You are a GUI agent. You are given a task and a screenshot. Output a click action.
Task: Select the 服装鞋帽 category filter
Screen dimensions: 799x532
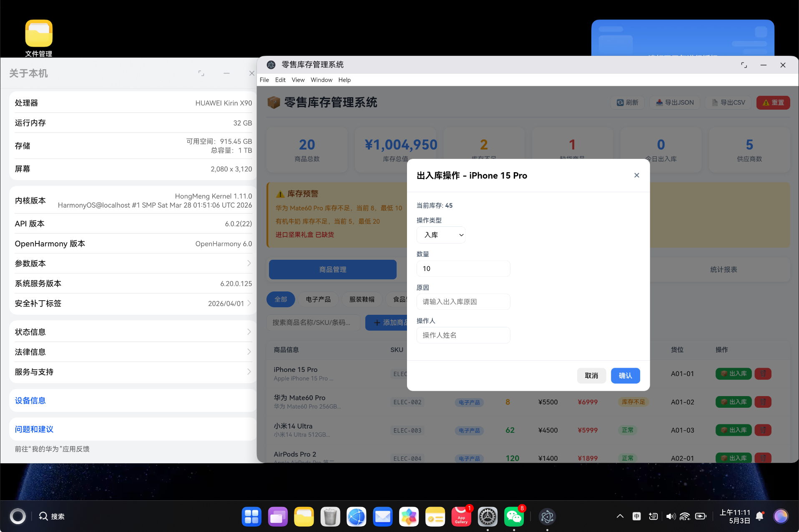pos(362,299)
